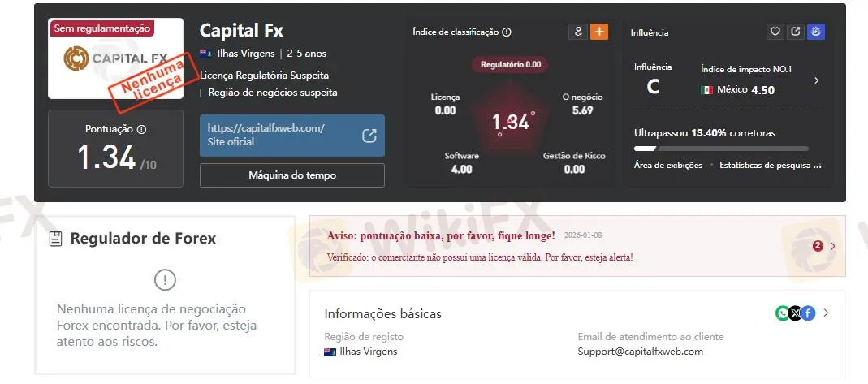Image resolution: width=868 pixels, height=384 pixels.
Task: Click the external link icon on the site button
Action: [x=369, y=136]
